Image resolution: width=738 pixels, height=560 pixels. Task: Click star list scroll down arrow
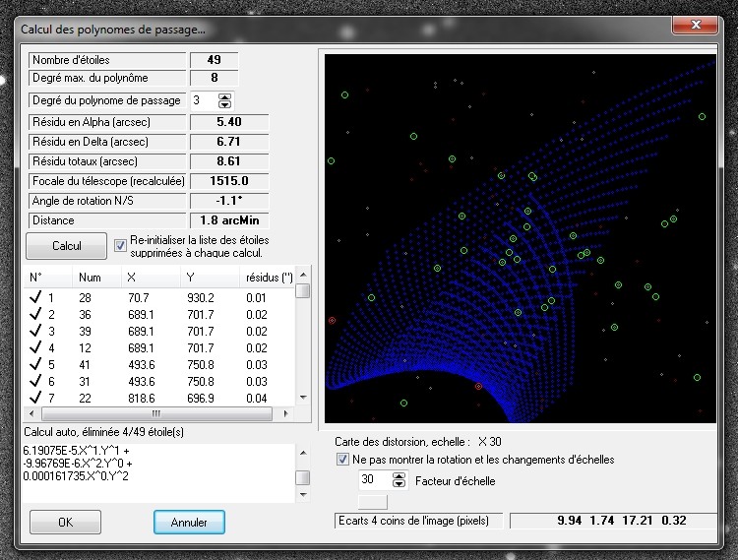point(303,398)
